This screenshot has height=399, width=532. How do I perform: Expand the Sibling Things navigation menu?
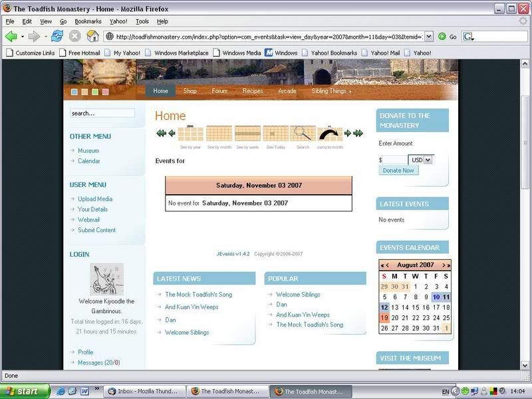pos(331,91)
